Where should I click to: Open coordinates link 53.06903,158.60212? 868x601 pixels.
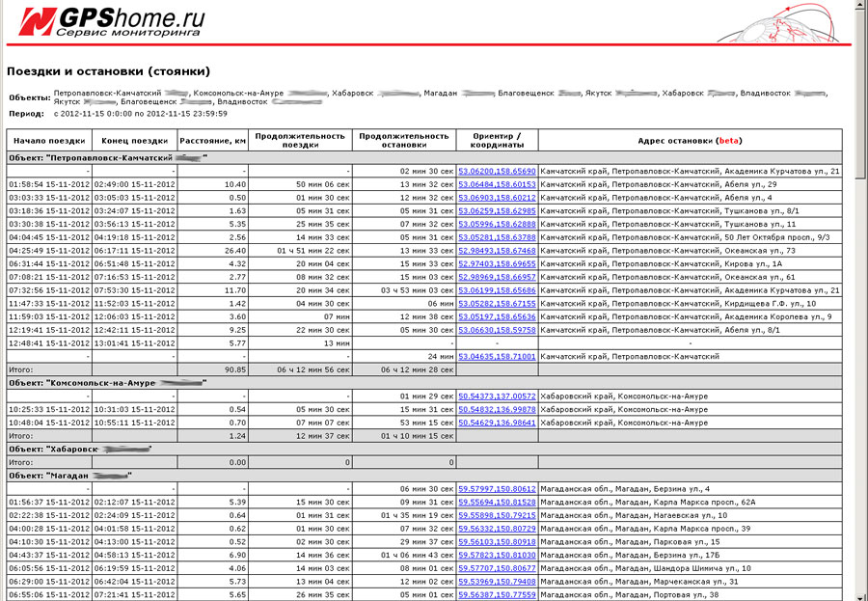click(497, 198)
